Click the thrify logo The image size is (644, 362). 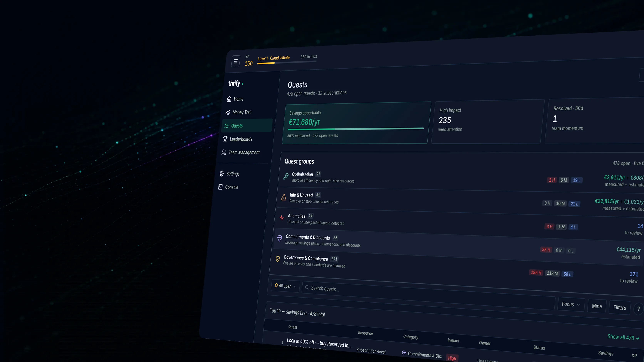point(236,83)
